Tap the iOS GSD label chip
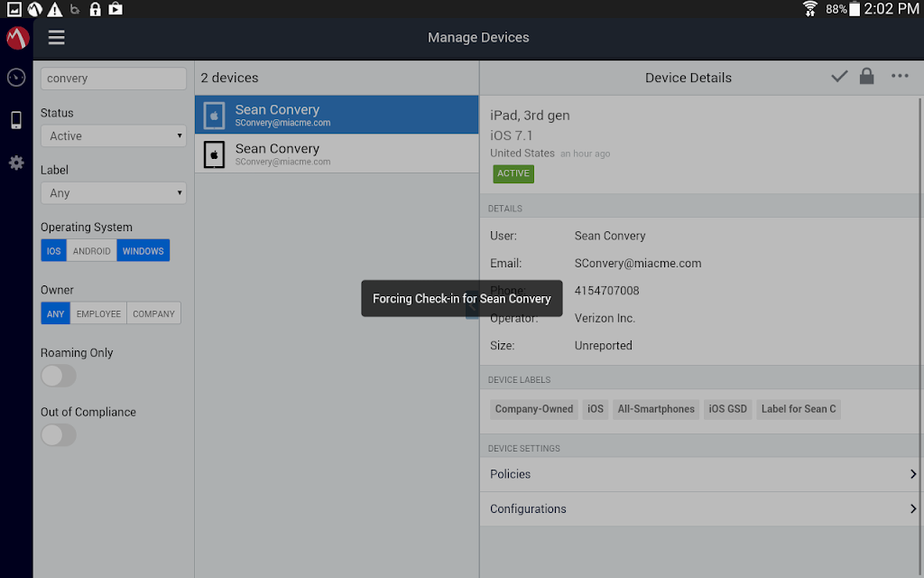 pyautogui.click(x=728, y=409)
